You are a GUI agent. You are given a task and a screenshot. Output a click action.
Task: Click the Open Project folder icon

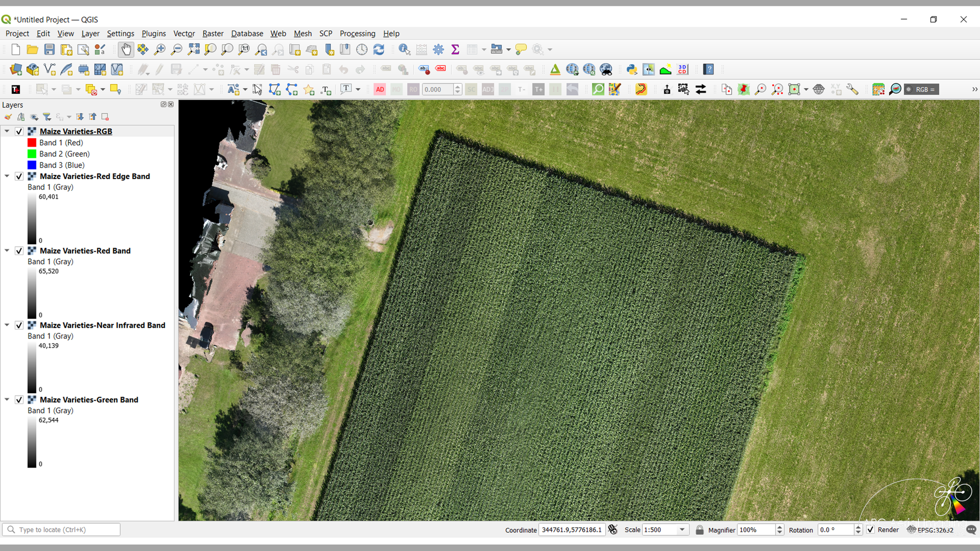point(32,49)
